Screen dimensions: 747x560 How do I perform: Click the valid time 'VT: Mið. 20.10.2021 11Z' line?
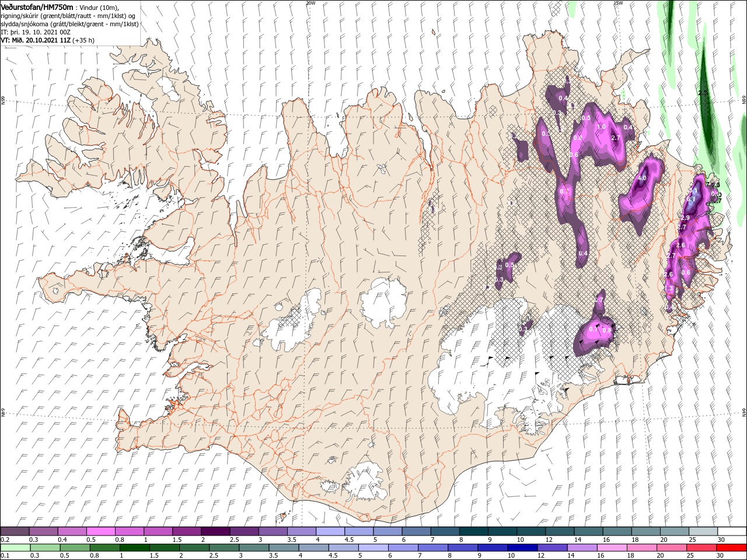36,40
